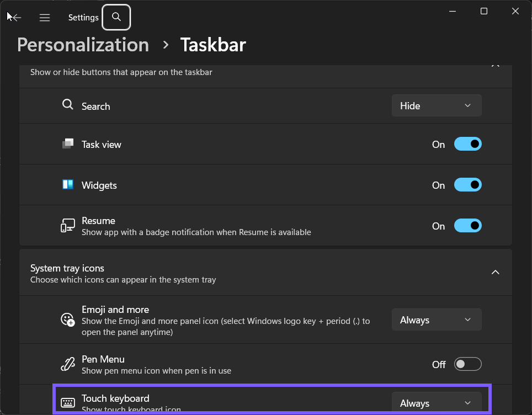Screen dimensions: 532x415
Task: Click the Pen Menu icon
Action: click(68, 364)
